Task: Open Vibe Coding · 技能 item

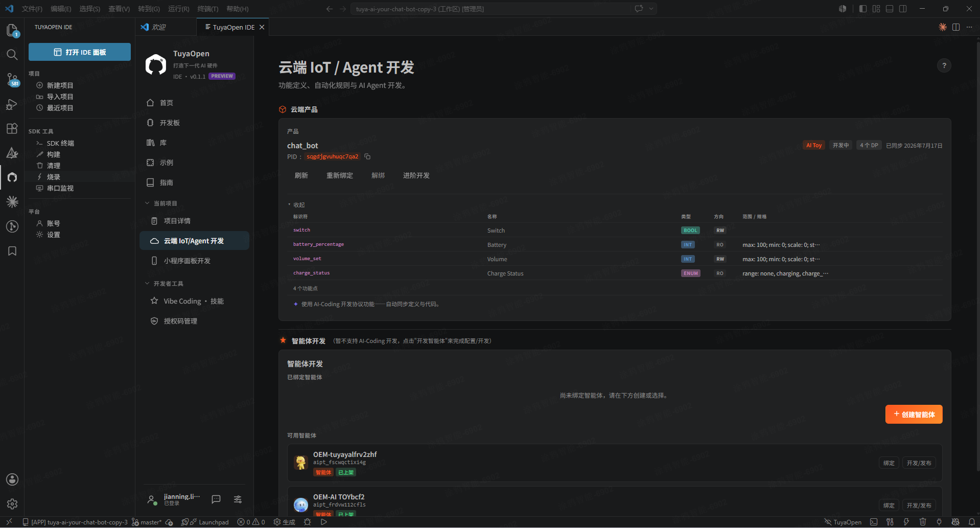Action: pos(194,301)
